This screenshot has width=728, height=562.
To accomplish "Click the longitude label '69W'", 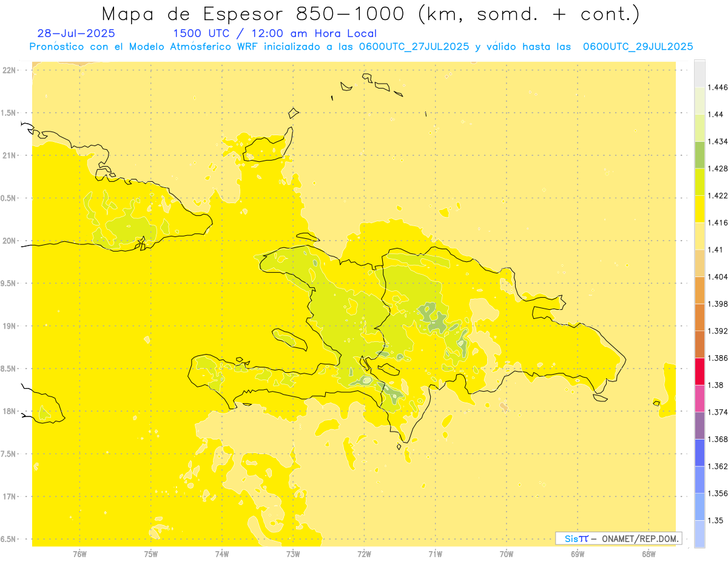I will 578,554.
